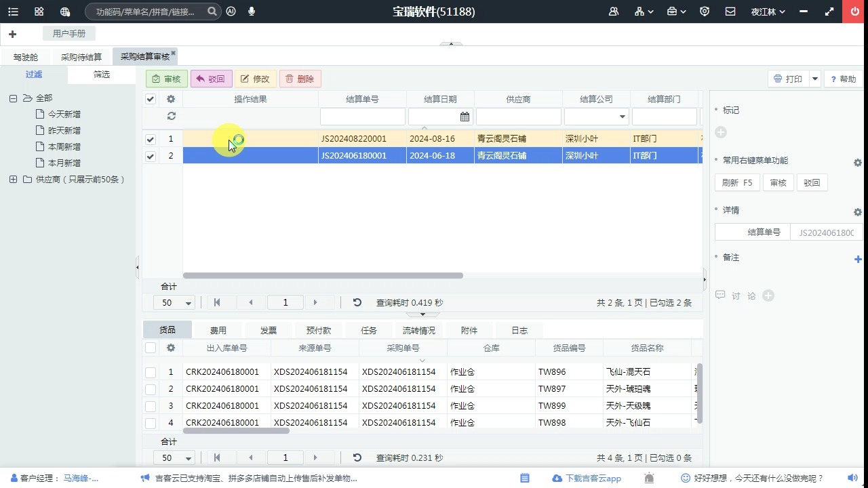The image size is (868, 488).
Task: Click the 审核 approve button
Action: point(167,79)
